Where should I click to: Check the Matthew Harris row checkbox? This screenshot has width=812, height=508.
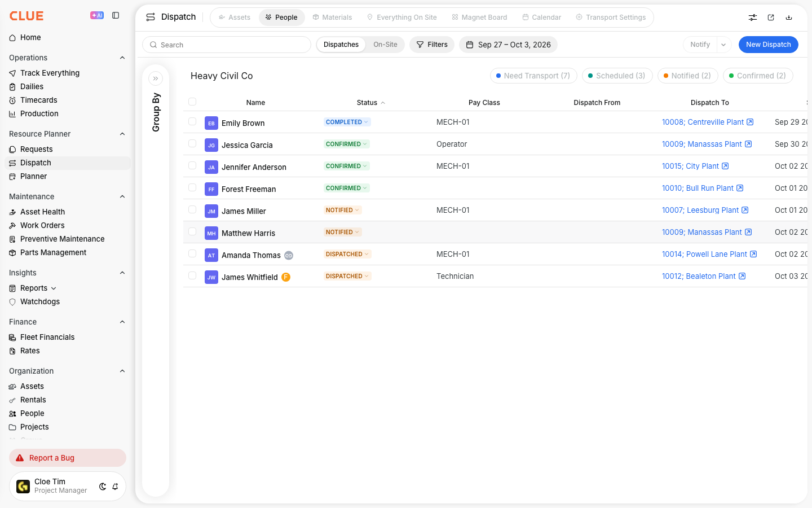(x=192, y=231)
